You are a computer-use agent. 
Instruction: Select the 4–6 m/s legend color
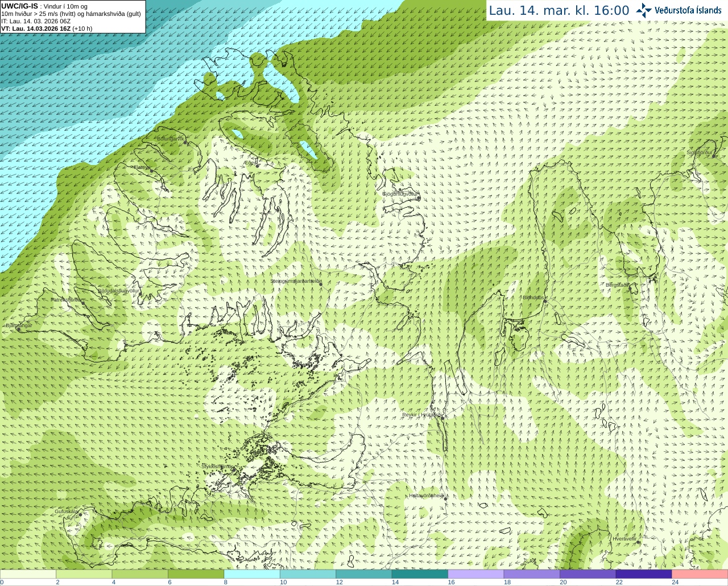click(140, 574)
